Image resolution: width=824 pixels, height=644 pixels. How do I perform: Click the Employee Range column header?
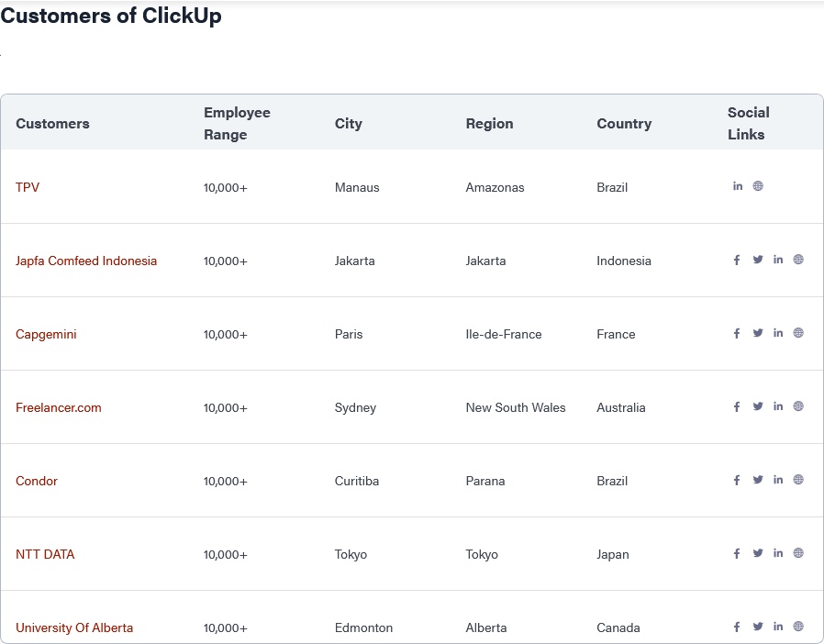(x=237, y=124)
